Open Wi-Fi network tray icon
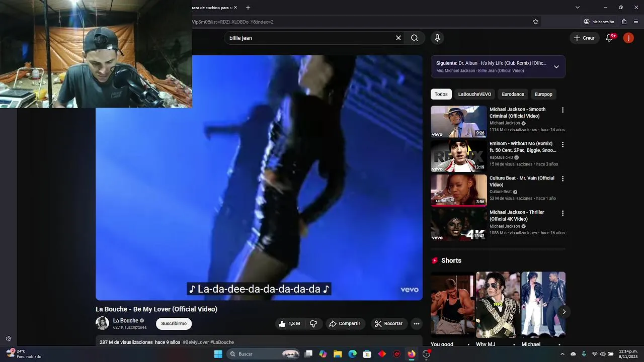 tap(595, 354)
